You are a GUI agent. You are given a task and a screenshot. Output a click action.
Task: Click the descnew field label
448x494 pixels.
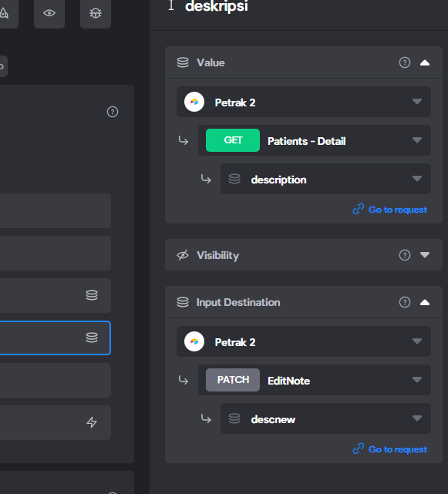tap(273, 419)
